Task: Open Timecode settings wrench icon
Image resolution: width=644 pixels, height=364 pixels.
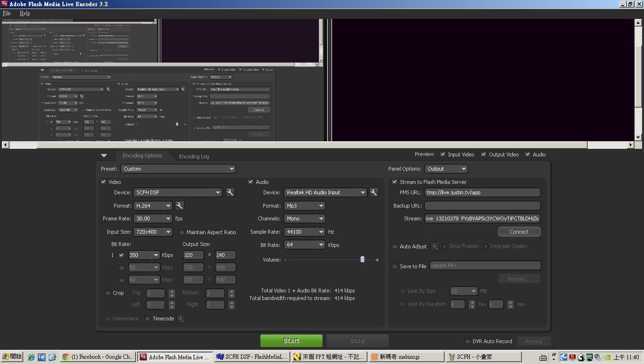Action: click(x=181, y=318)
